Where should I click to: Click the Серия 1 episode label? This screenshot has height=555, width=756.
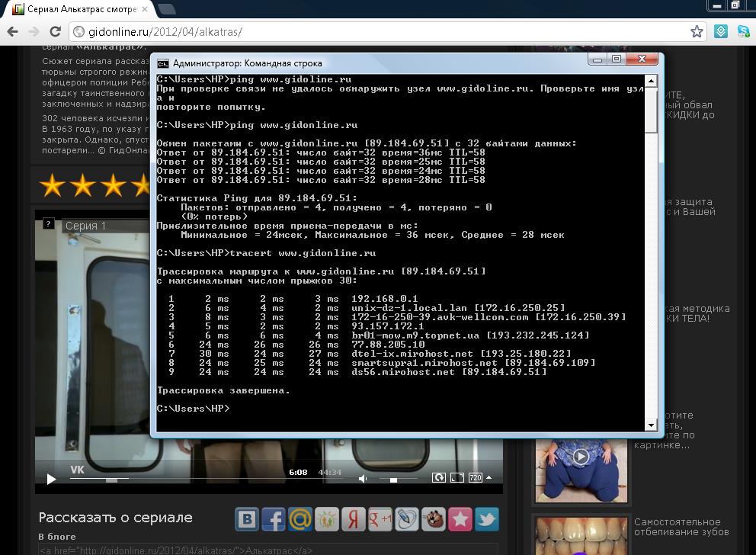coord(85,226)
